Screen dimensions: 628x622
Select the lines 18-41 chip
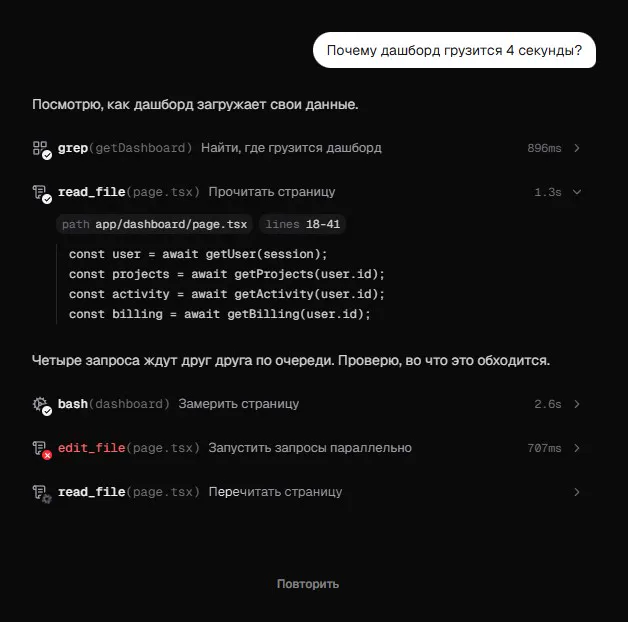(x=302, y=224)
